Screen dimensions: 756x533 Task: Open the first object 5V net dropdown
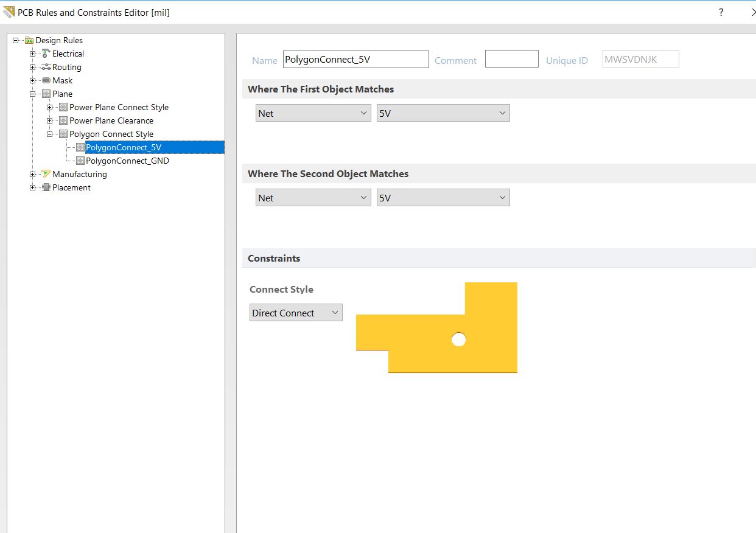click(443, 113)
